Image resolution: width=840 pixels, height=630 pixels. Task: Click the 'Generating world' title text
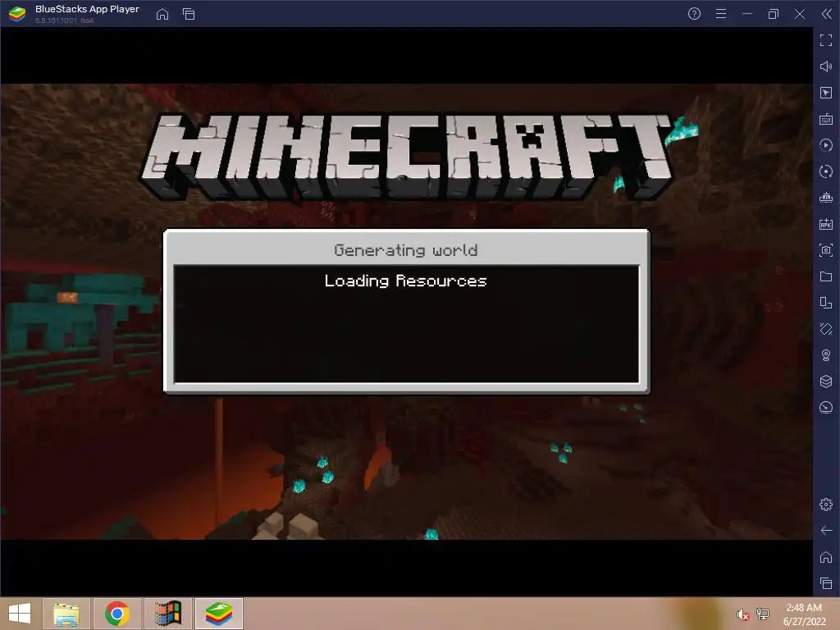point(405,250)
